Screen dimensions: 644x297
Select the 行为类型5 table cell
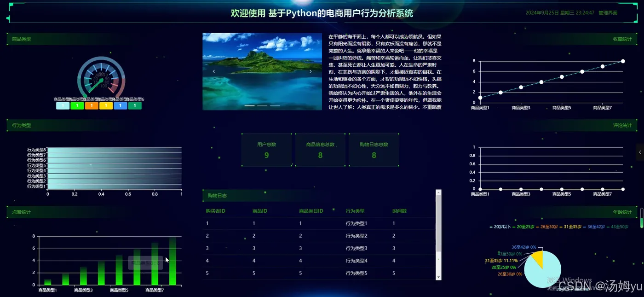coord(356,273)
